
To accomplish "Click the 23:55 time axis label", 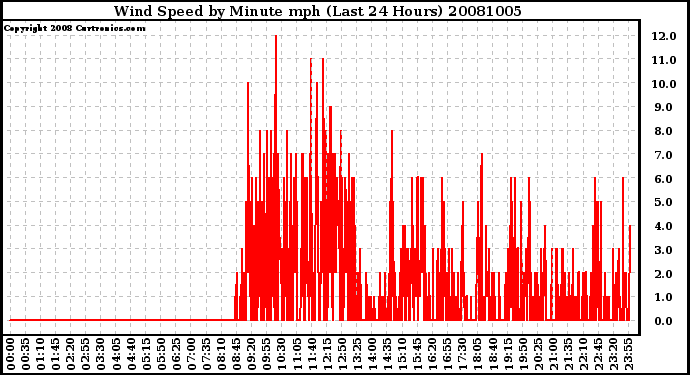I will coord(628,354).
